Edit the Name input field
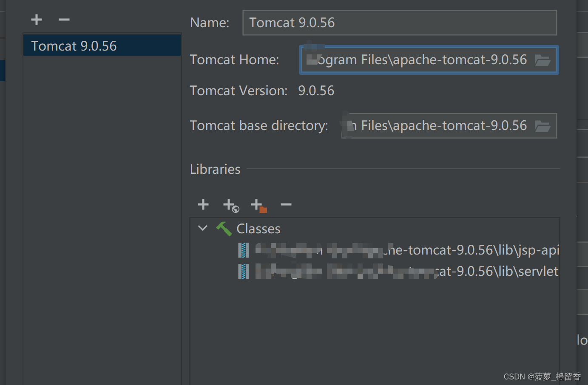This screenshot has height=385, width=588. click(x=400, y=23)
